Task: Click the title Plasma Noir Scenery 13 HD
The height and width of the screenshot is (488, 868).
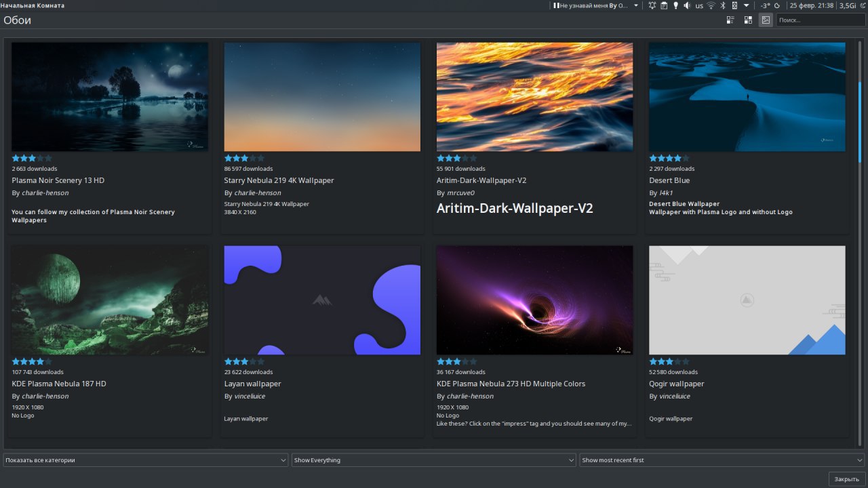Action: pyautogui.click(x=58, y=180)
